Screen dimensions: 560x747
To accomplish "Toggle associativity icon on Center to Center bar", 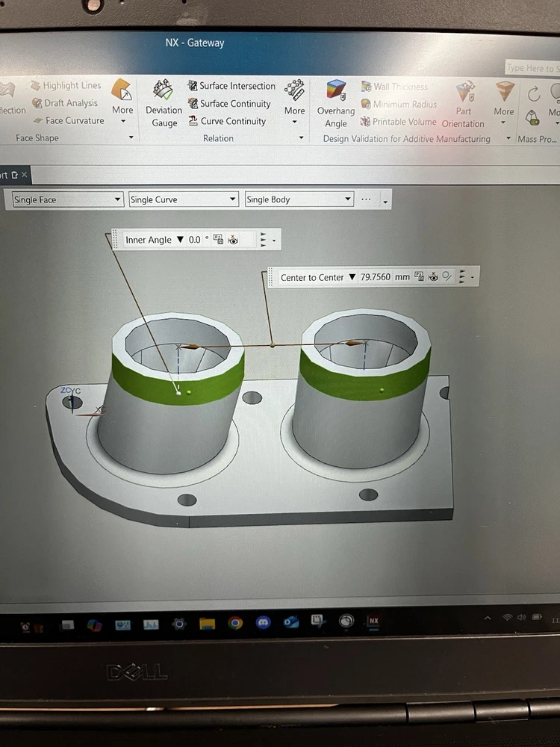I will point(447,277).
